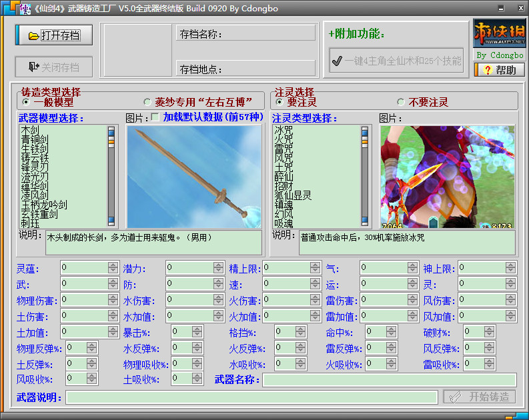The image size is (529, 420).
Task: Select 木剑 in weapon model list
Action: [30, 130]
